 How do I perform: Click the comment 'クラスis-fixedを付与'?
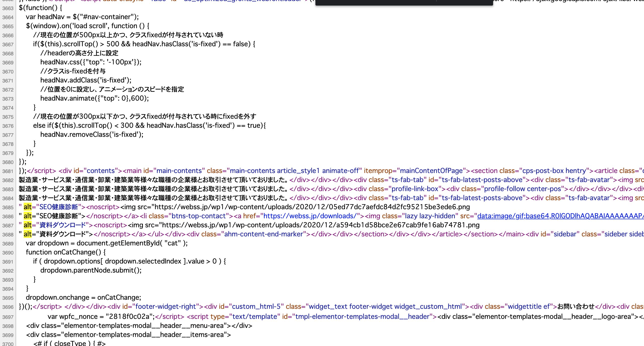point(73,71)
